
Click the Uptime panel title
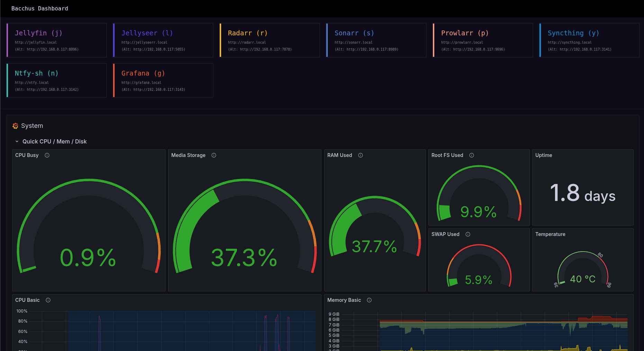pyautogui.click(x=544, y=155)
